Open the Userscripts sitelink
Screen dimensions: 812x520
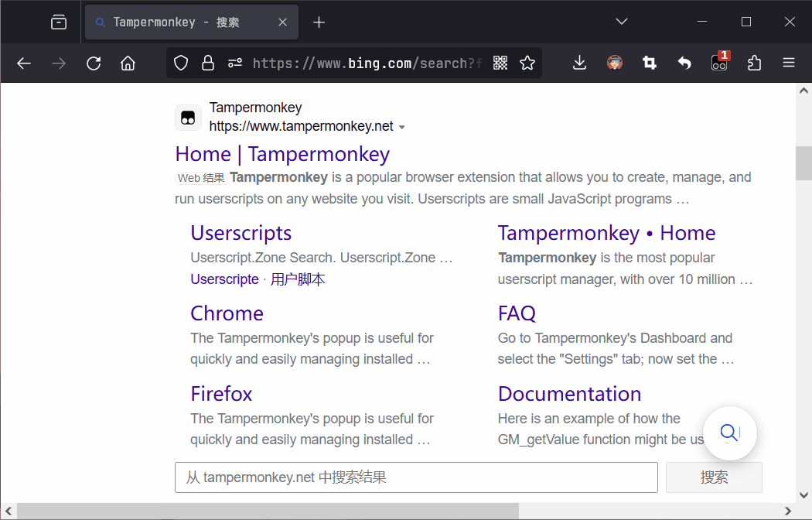(x=241, y=233)
